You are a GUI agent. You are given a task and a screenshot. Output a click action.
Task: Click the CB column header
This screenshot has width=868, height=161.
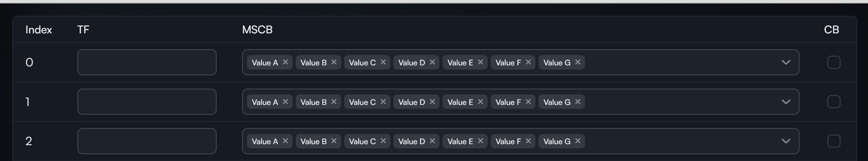pos(831,30)
